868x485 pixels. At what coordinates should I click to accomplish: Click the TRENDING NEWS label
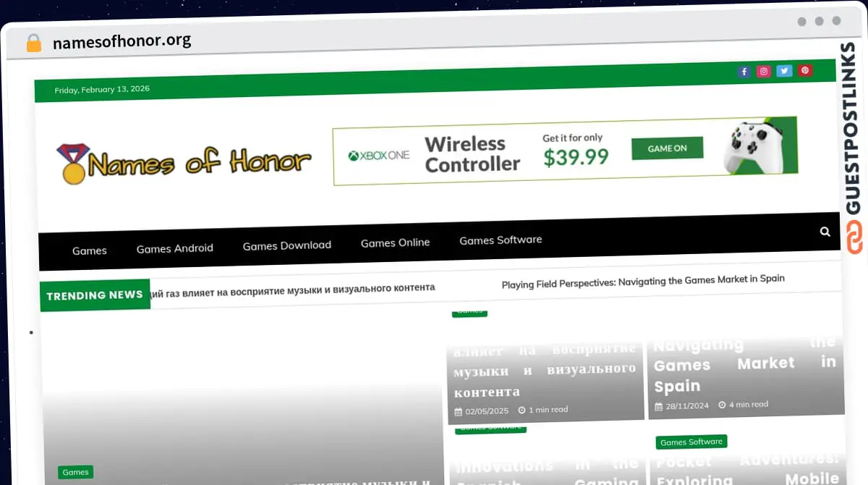tap(95, 295)
